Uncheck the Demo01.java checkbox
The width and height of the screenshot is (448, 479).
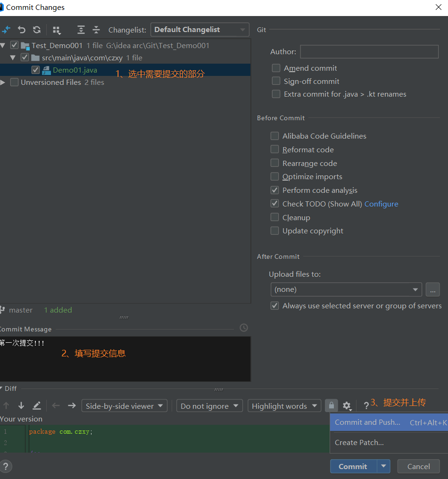35,70
